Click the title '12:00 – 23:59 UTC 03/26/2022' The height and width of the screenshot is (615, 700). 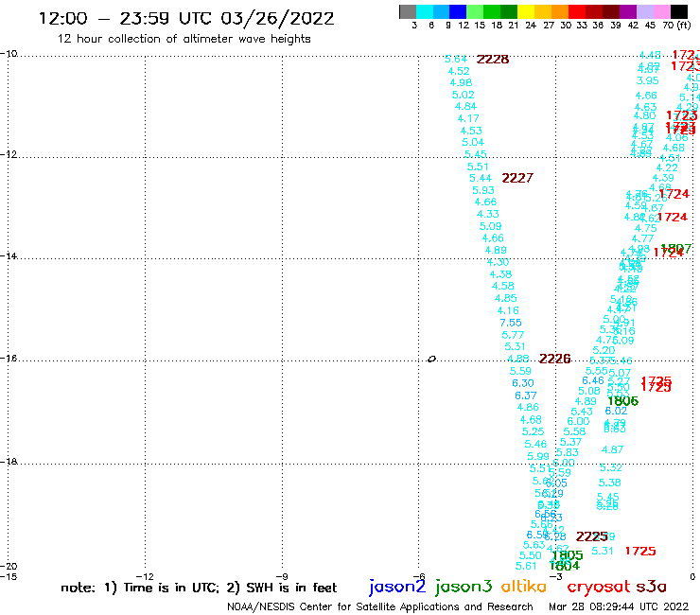click(186, 18)
